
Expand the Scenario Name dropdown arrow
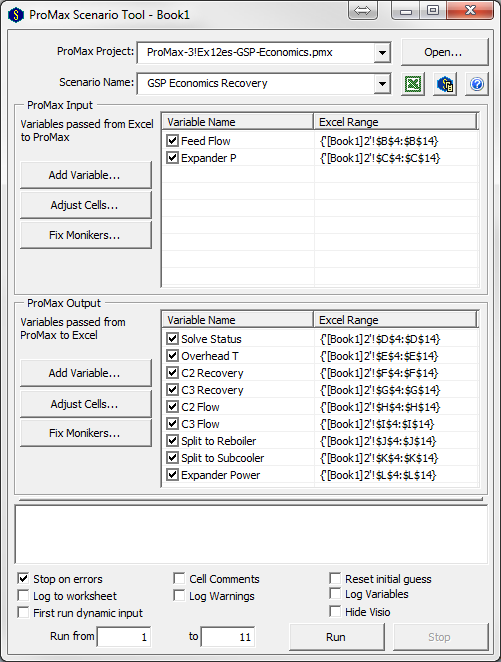[382, 84]
